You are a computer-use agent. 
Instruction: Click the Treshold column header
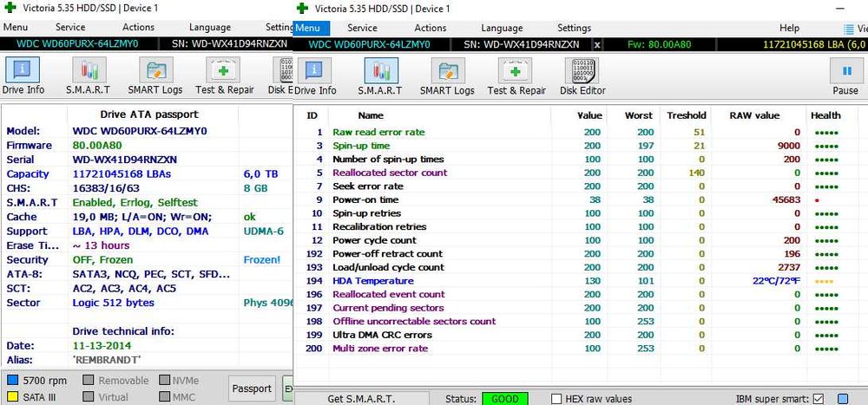[687, 115]
